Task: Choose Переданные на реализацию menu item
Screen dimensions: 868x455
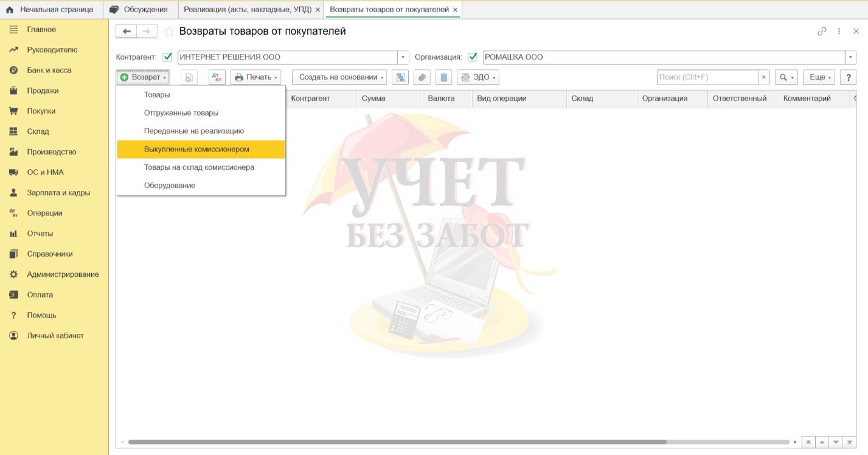Action: click(x=193, y=131)
